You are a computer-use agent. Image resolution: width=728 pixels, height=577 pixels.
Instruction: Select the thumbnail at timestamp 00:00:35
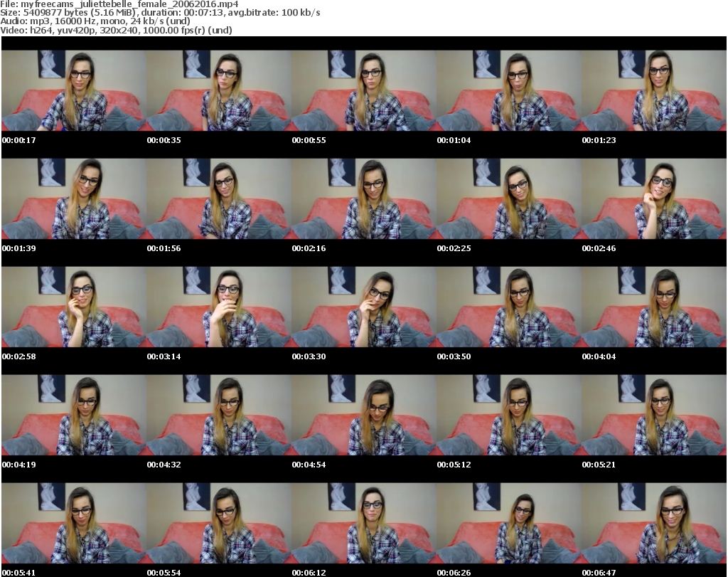click(219, 90)
